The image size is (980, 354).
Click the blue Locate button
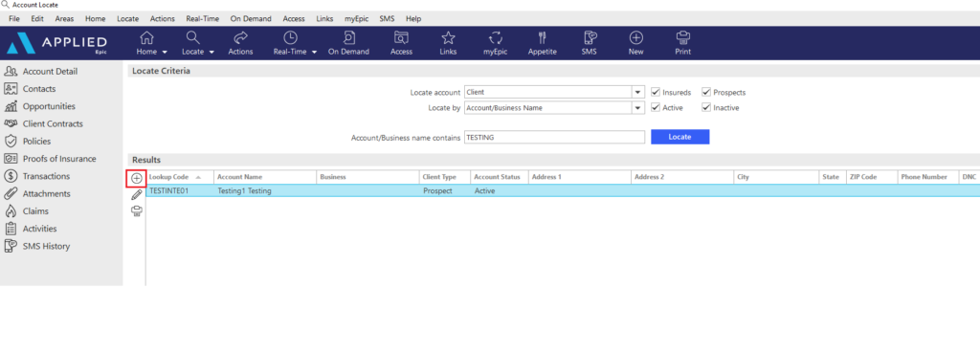coord(680,137)
